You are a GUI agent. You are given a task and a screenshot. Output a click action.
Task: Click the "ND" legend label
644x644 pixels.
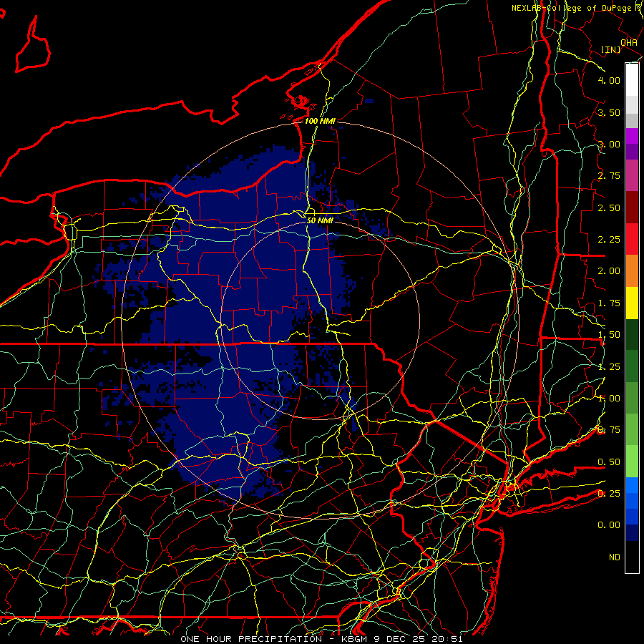click(615, 557)
